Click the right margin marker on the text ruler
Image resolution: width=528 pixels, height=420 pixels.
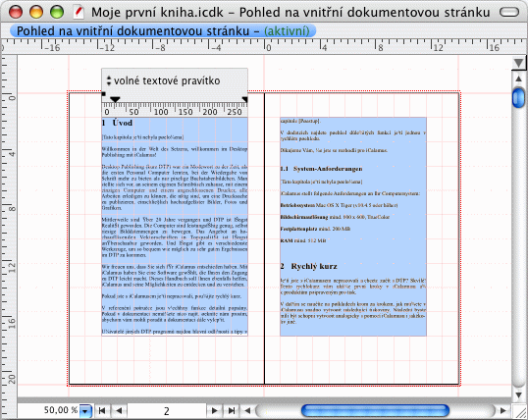click(x=244, y=100)
